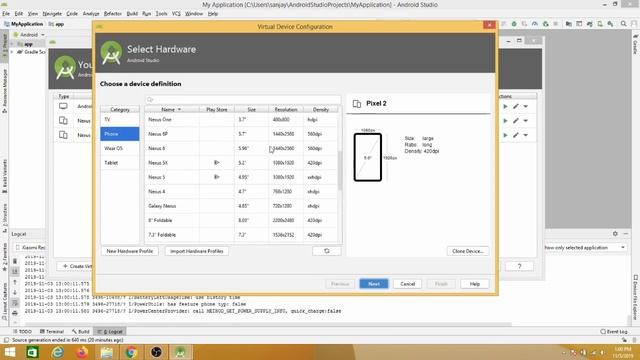Open the File menu
This screenshot has width=640, height=360.
6,13
